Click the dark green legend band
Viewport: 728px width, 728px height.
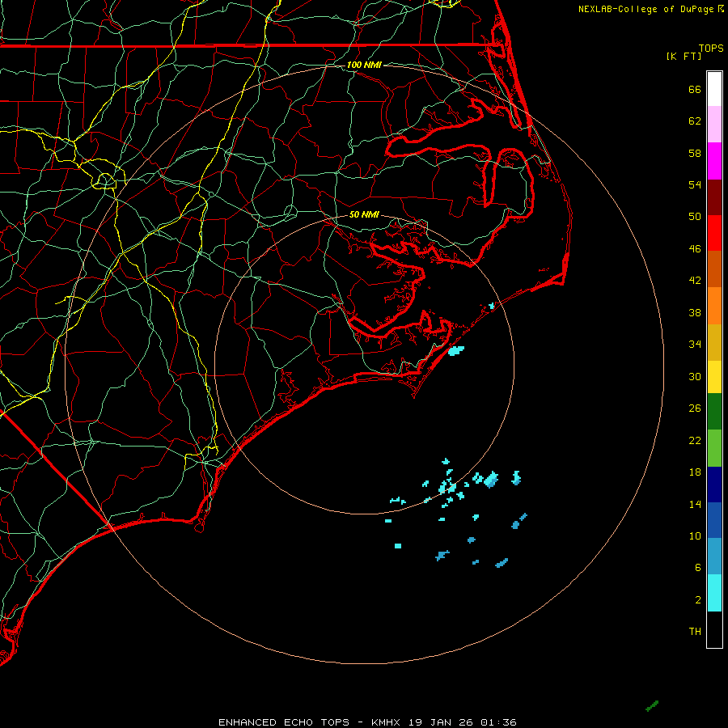714,412
